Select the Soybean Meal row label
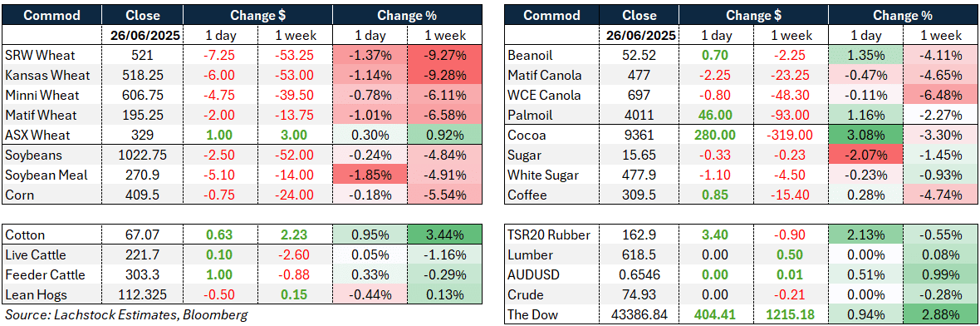The image size is (980, 326). 43,175
